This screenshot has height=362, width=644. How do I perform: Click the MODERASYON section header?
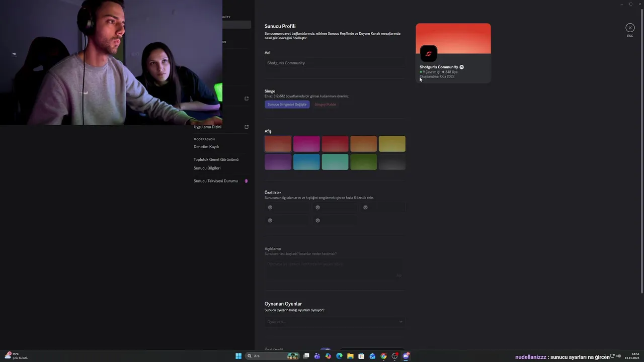coord(204,139)
